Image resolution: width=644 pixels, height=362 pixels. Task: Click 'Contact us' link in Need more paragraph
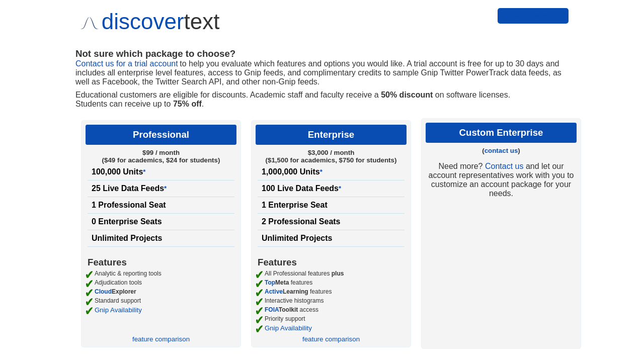coord(504,166)
